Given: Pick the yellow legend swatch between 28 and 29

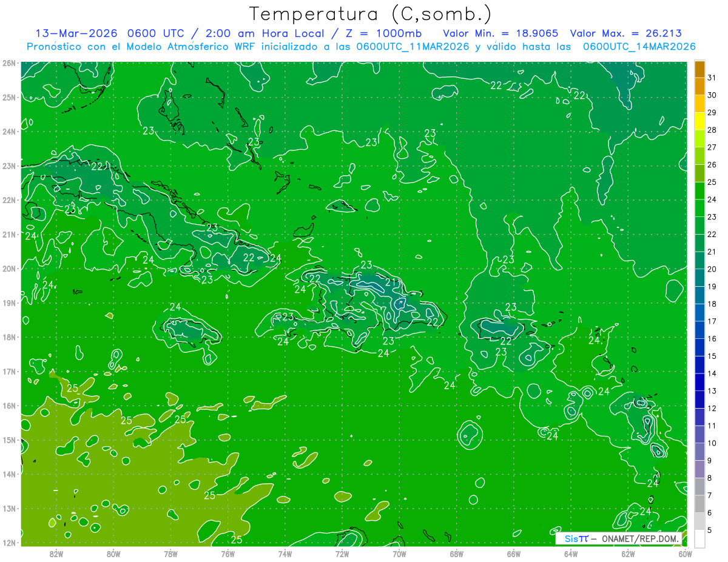Looking at the screenshot, I should (x=699, y=121).
